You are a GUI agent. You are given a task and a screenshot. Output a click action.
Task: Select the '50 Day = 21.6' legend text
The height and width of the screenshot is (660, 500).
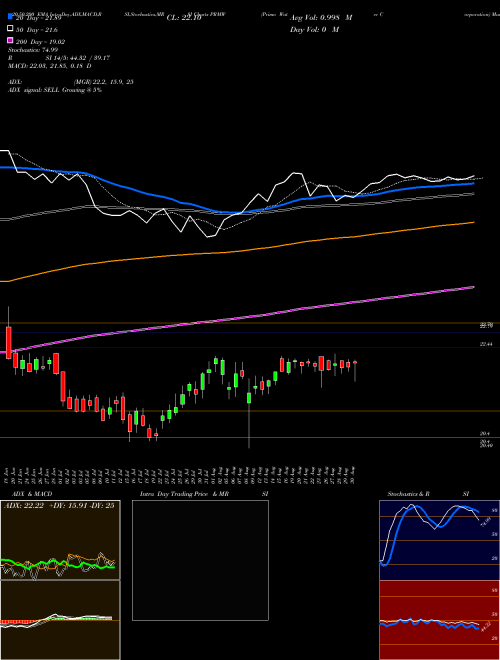click(37, 30)
